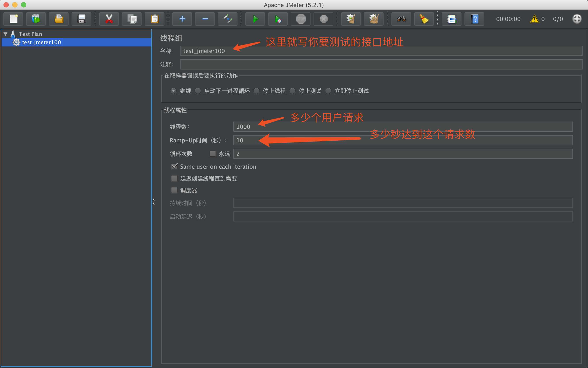Click the remote engine status icon

click(x=577, y=19)
